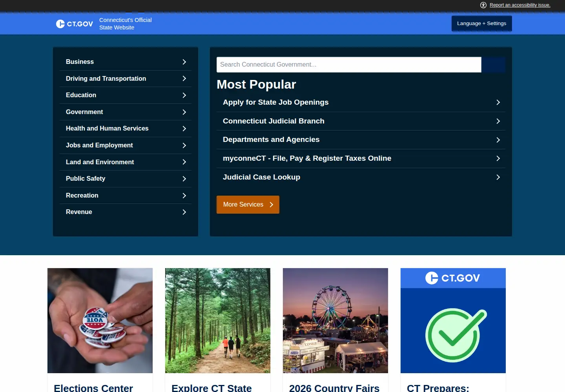This screenshot has height=392, width=565.
Task: Click arrow icon beside Apply for State Job Openings
Action: coord(498,102)
